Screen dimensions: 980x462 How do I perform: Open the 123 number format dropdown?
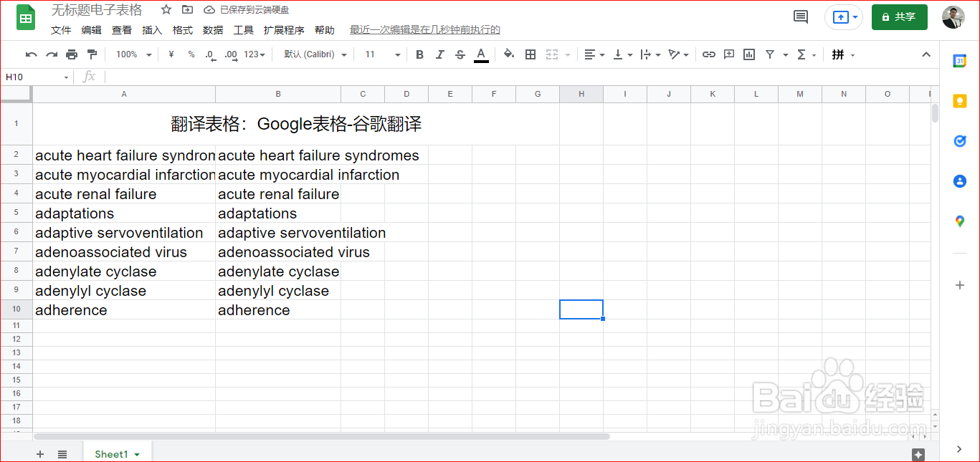click(254, 54)
